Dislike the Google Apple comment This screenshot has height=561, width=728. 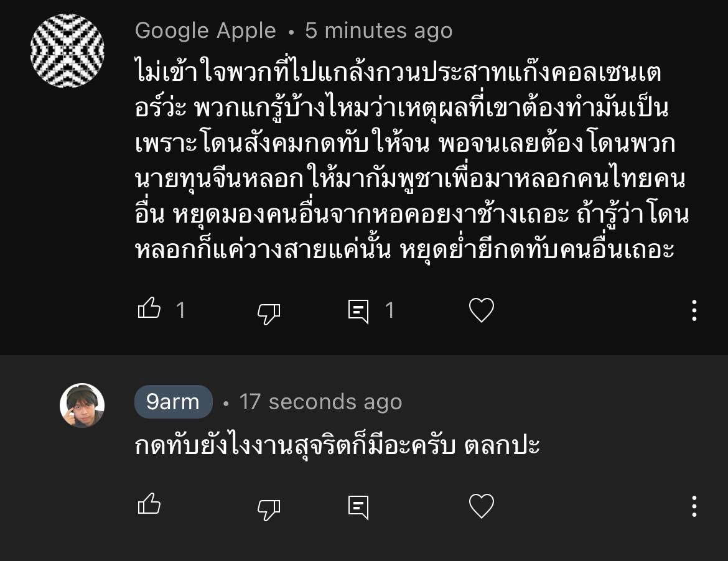pyautogui.click(x=269, y=313)
